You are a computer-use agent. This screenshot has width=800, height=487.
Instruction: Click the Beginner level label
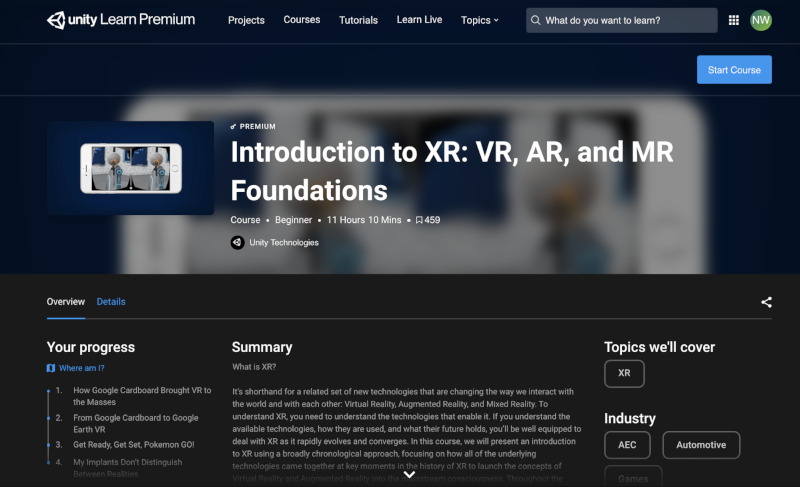tap(293, 220)
